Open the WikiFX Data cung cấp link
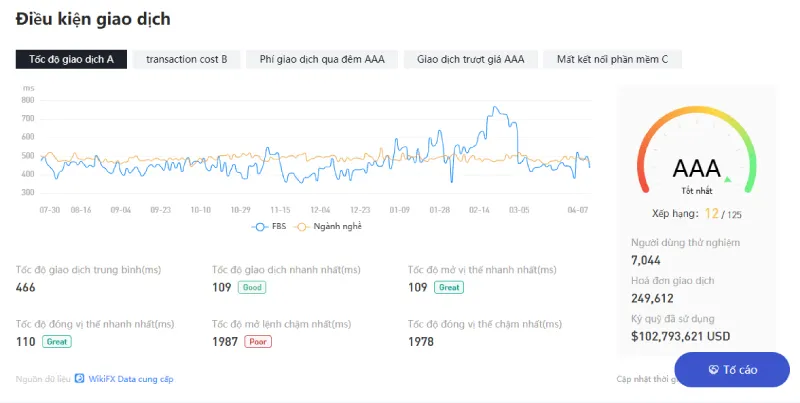The width and height of the screenshot is (800, 403). point(131,379)
